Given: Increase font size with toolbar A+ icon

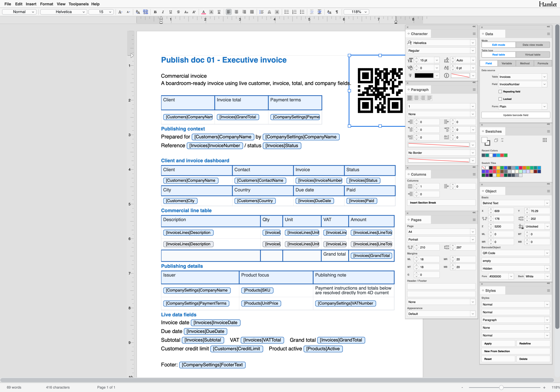Looking at the screenshot, I should point(120,12).
